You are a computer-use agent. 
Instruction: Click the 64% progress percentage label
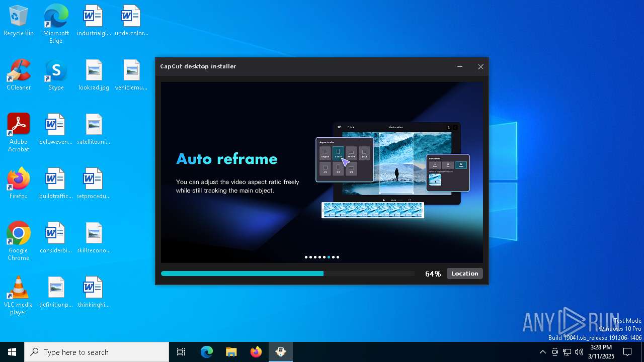(x=433, y=274)
